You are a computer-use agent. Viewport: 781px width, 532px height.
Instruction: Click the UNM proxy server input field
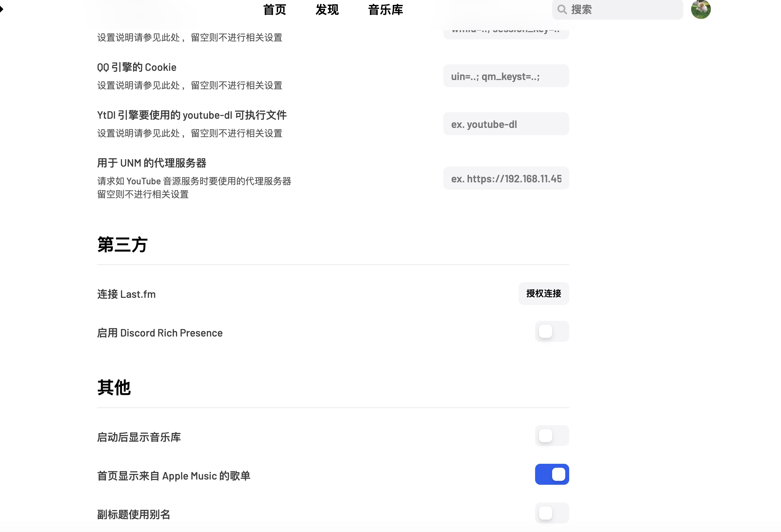506,178
